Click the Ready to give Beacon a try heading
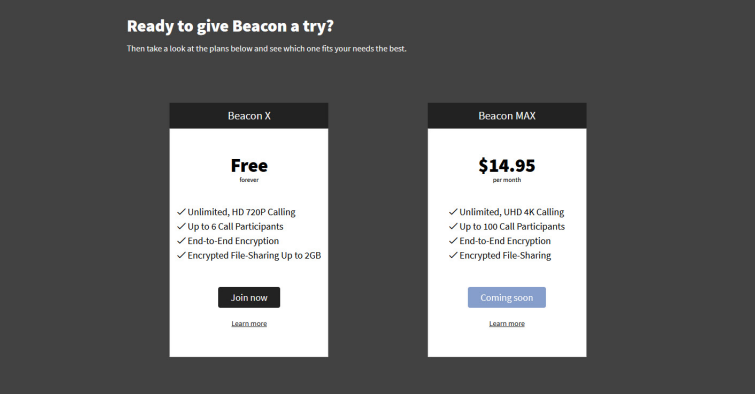The height and width of the screenshot is (394, 755). [x=230, y=26]
